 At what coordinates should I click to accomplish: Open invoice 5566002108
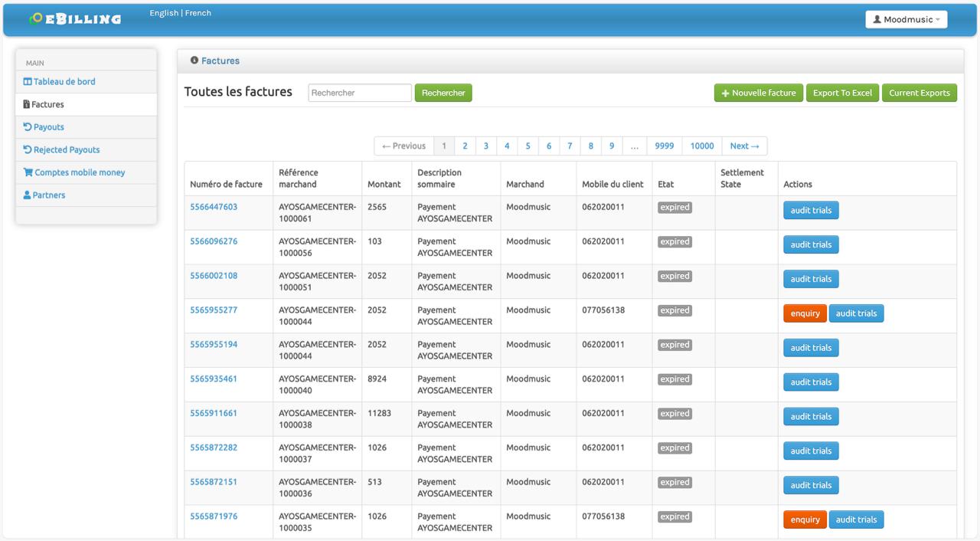[x=214, y=276]
